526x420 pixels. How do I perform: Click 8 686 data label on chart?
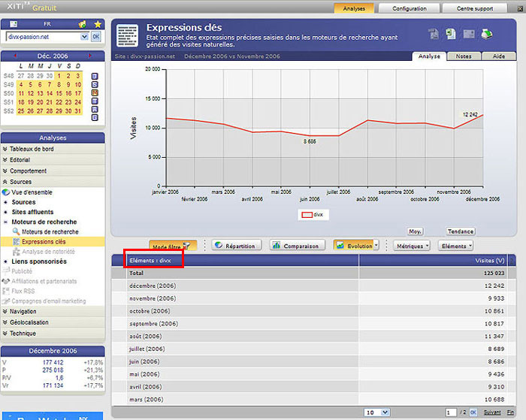pyautogui.click(x=310, y=141)
